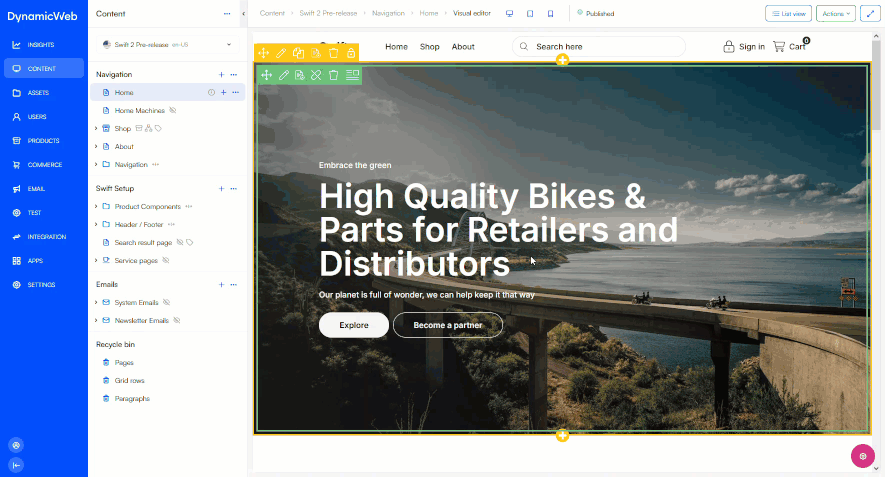The image size is (885, 477).
Task: Open Commerce in the left sidebar
Action: (43, 165)
